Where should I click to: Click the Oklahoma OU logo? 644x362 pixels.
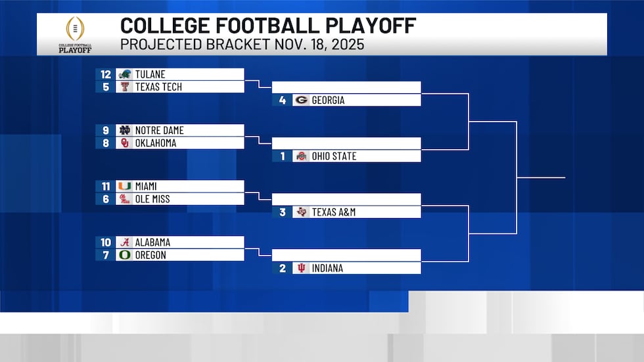(124, 143)
